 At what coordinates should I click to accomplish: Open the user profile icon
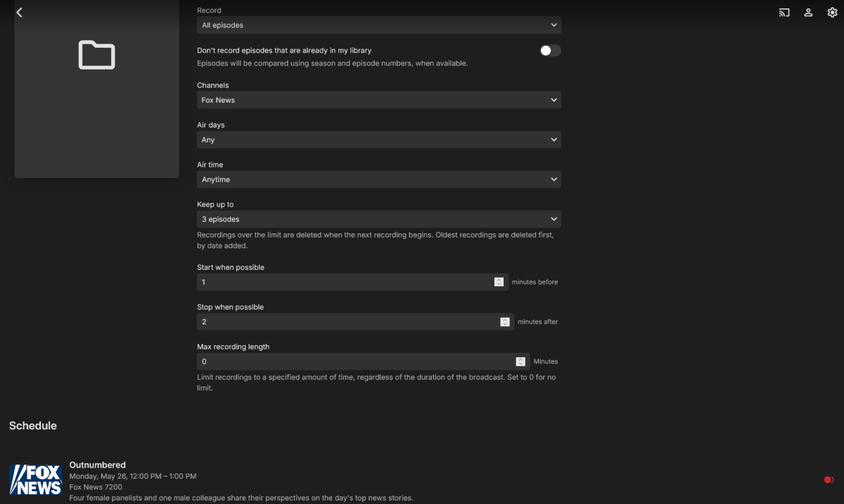pos(808,13)
